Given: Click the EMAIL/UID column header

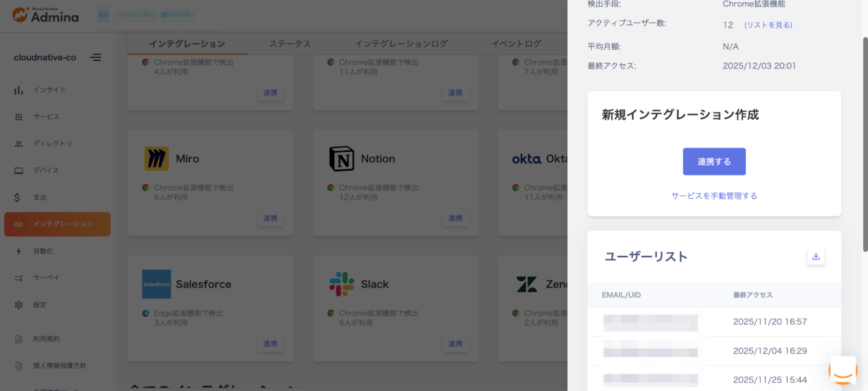Looking at the screenshot, I should coord(621,295).
